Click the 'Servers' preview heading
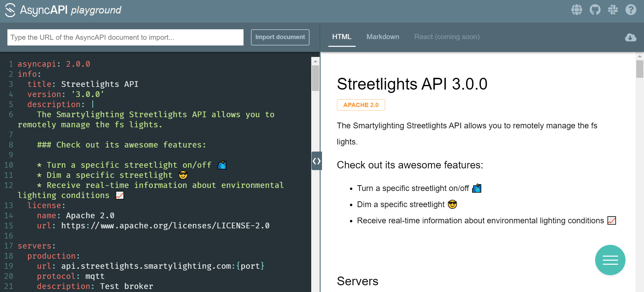Screen dimensions: 644x292 (x=357, y=281)
